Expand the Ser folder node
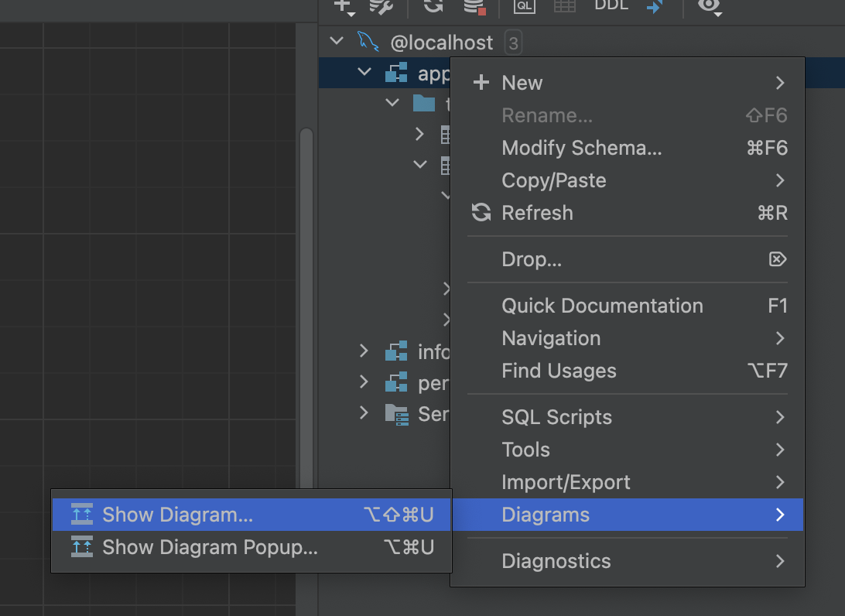 click(364, 413)
